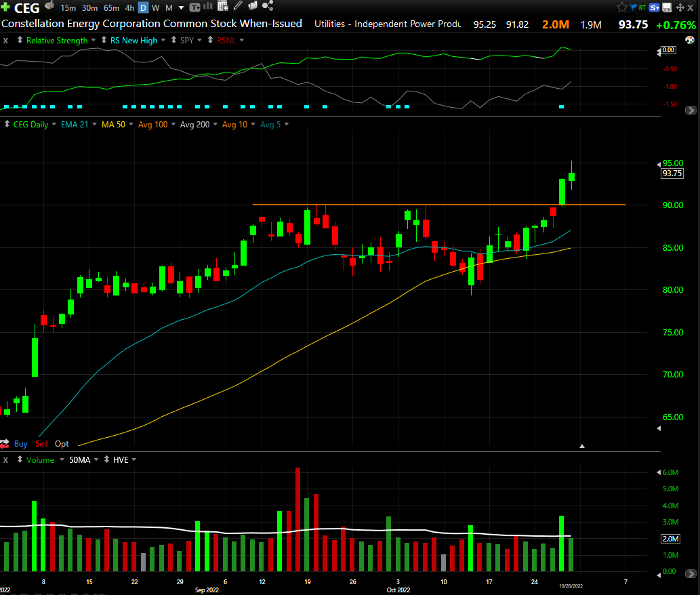
Task: Click the Opt options button
Action: coord(62,444)
